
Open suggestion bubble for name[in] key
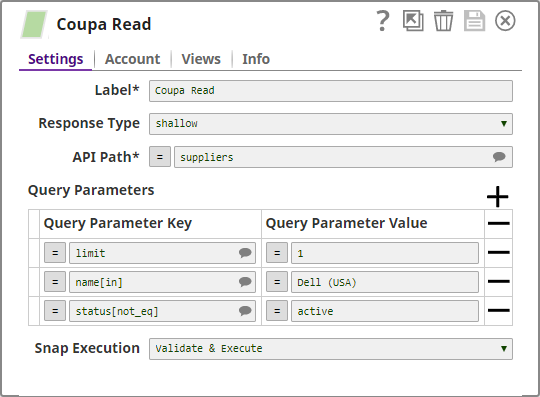click(x=245, y=282)
